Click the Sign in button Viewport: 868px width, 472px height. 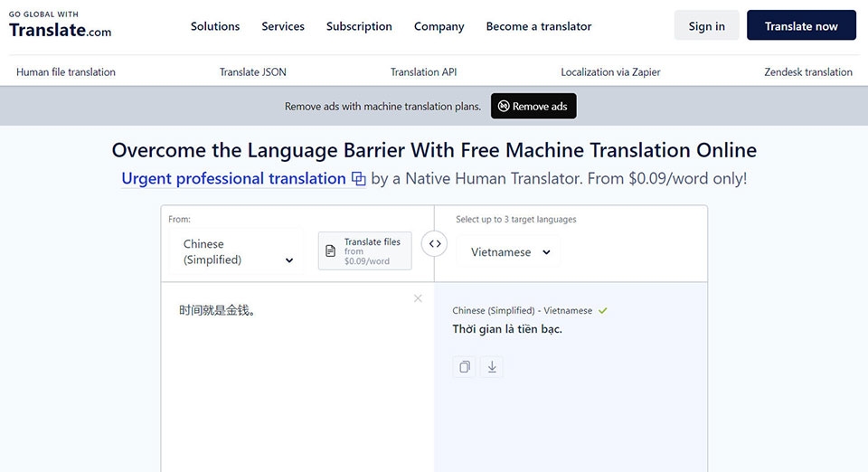tap(706, 25)
